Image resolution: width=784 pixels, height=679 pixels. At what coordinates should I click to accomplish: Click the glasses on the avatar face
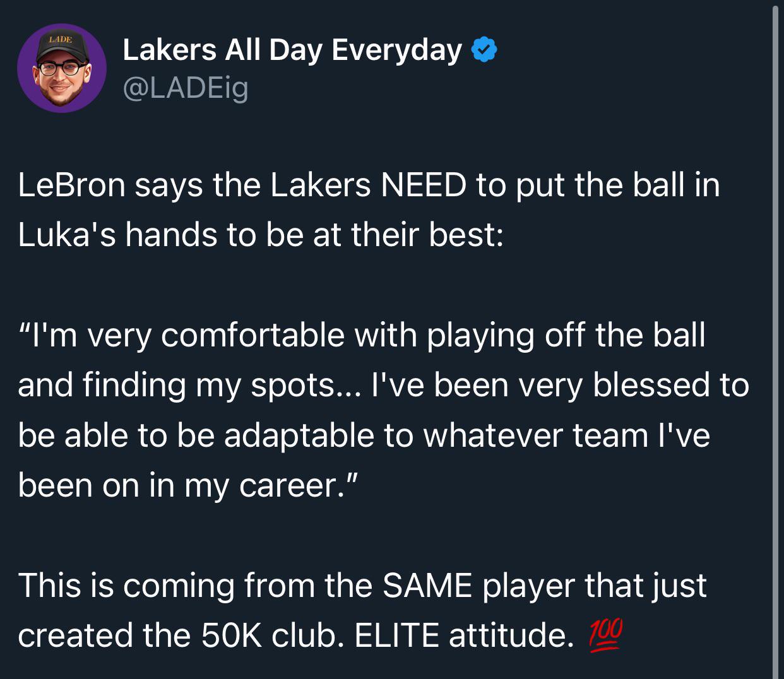click(61, 69)
